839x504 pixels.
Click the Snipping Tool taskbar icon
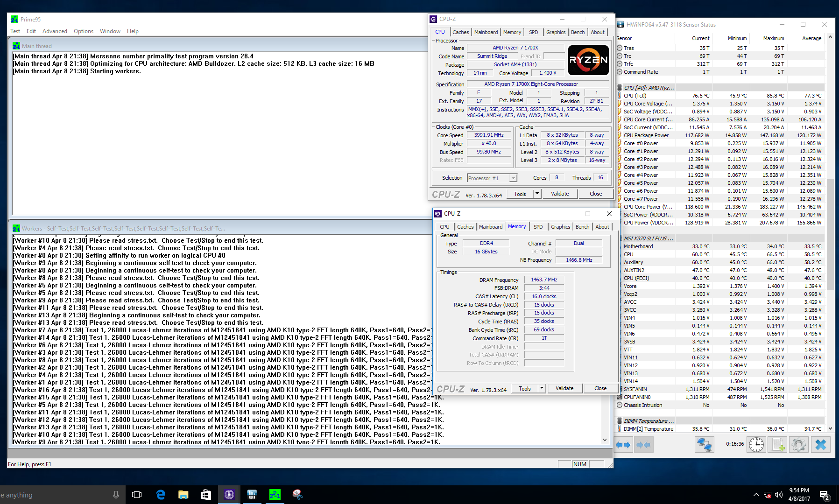click(x=298, y=495)
